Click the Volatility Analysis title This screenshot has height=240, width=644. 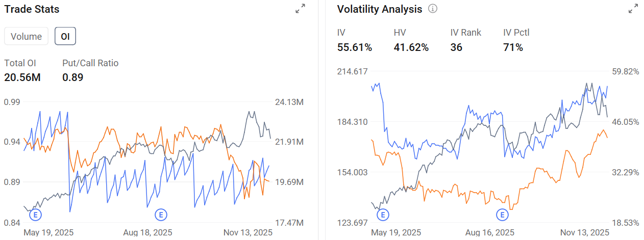coord(380,9)
